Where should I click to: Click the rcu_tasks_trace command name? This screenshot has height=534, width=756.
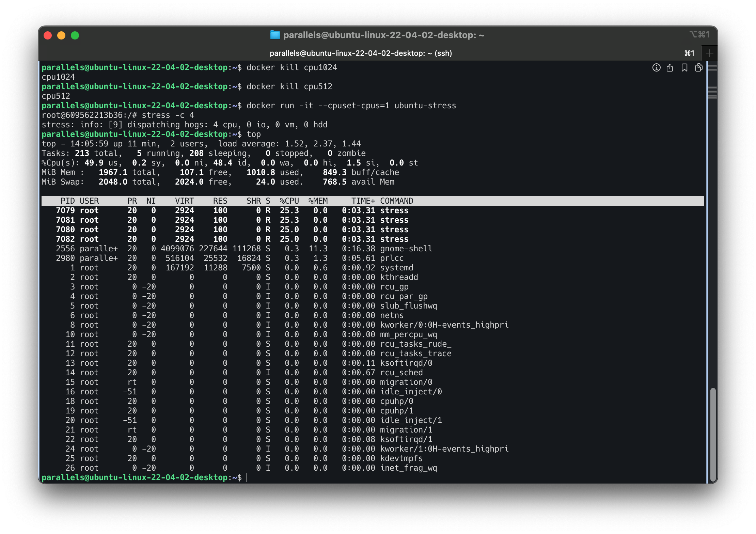tap(416, 354)
